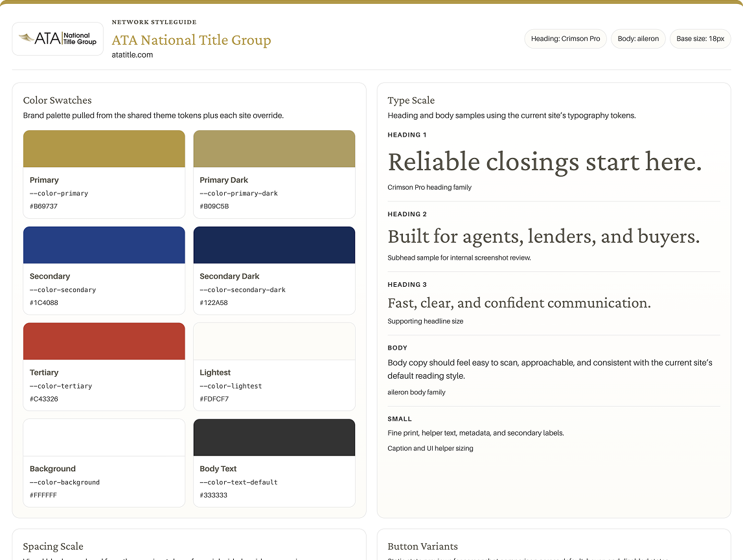Select the Tertiary red color swatch

coord(104,341)
